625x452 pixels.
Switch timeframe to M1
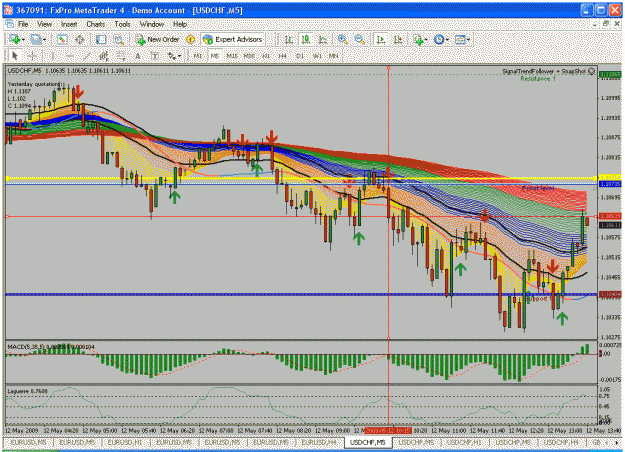tap(198, 56)
